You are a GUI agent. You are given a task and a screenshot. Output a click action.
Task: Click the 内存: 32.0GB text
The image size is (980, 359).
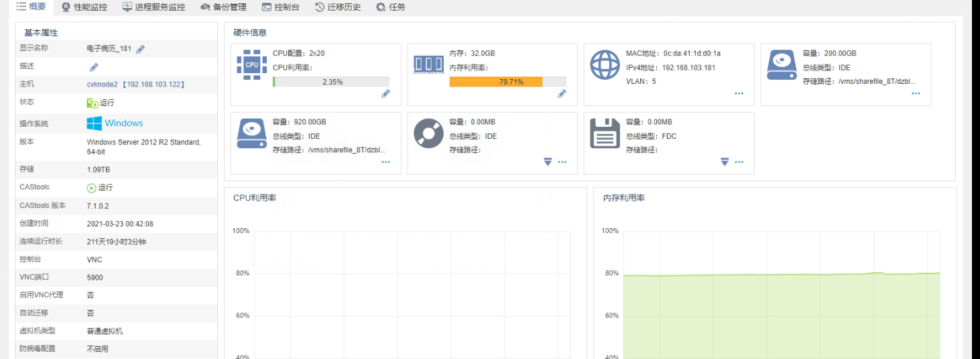click(x=472, y=53)
